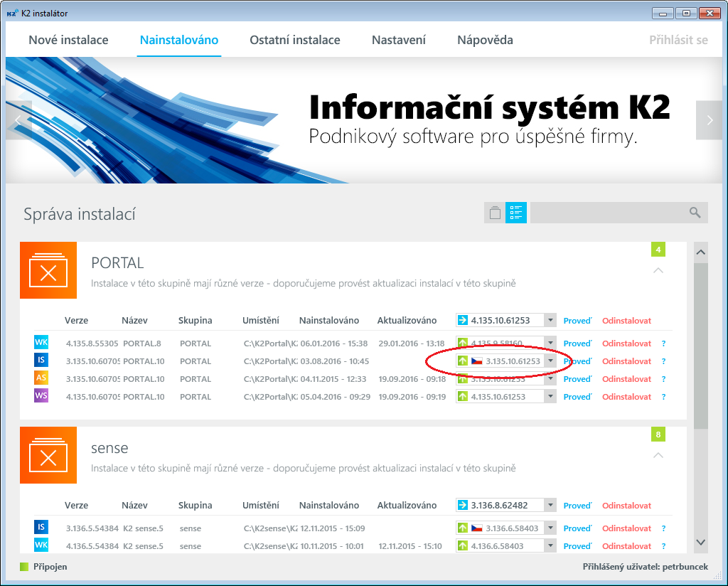Click the K2 instalátor title bar icon
Viewport: 728px width, 586px height.
(12, 13)
